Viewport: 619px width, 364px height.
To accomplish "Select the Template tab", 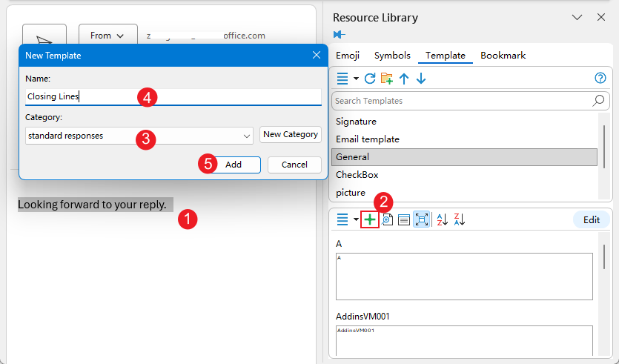I will [x=446, y=56].
